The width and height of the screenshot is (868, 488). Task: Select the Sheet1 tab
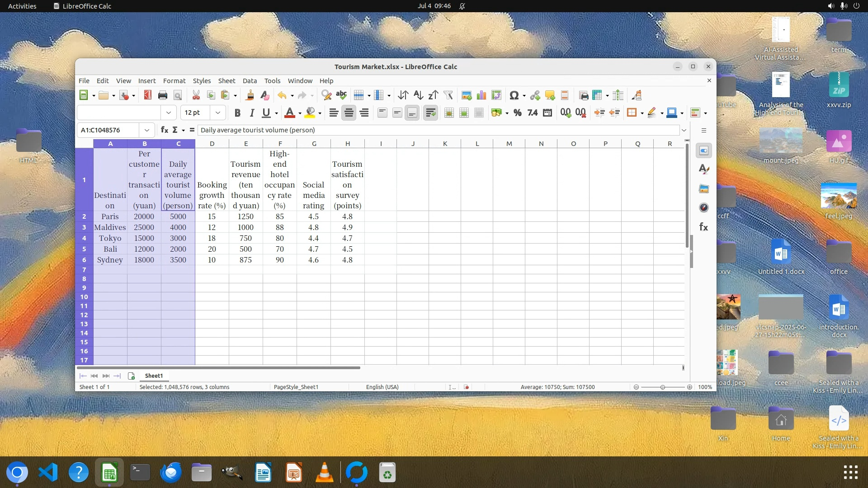(154, 376)
